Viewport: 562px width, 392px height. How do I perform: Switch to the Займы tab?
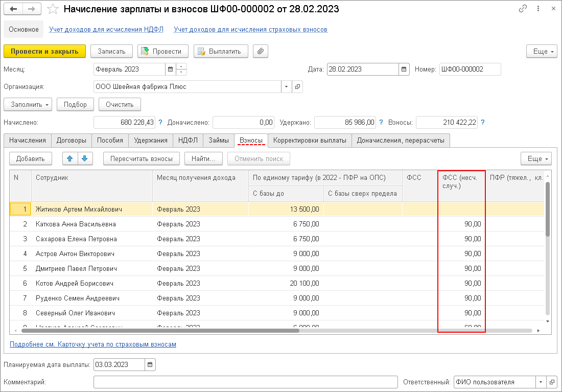point(219,140)
